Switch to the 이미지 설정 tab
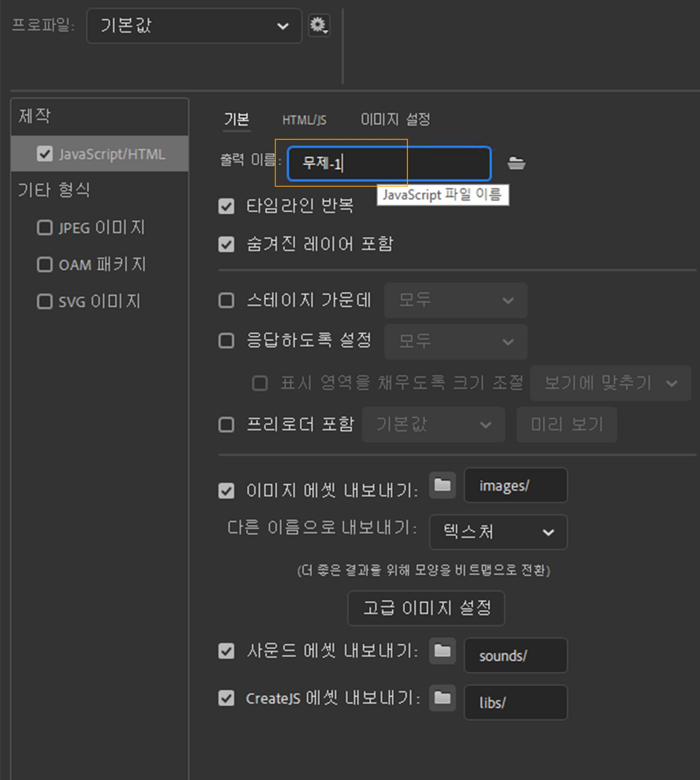700x780 pixels. click(x=395, y=120)
